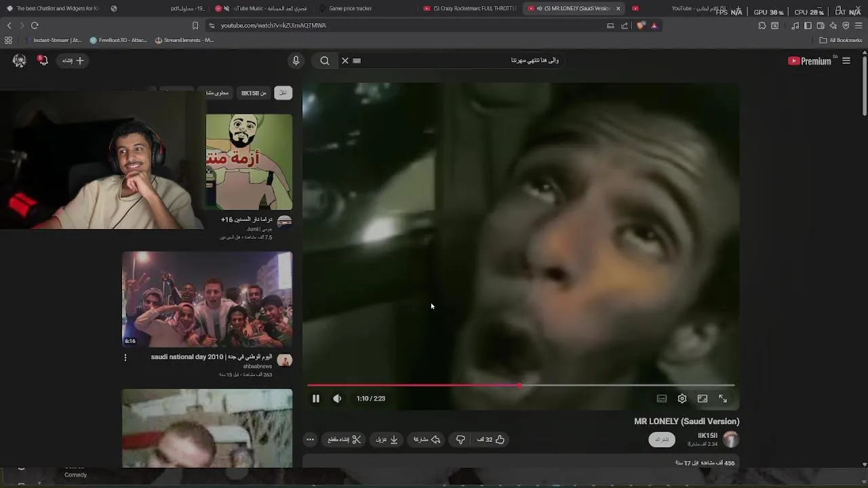Open the 'FreeBoot.TO' bookmark
Viewport: 868px width, 488px height.
pyautogui.click(x=118, y=40)
